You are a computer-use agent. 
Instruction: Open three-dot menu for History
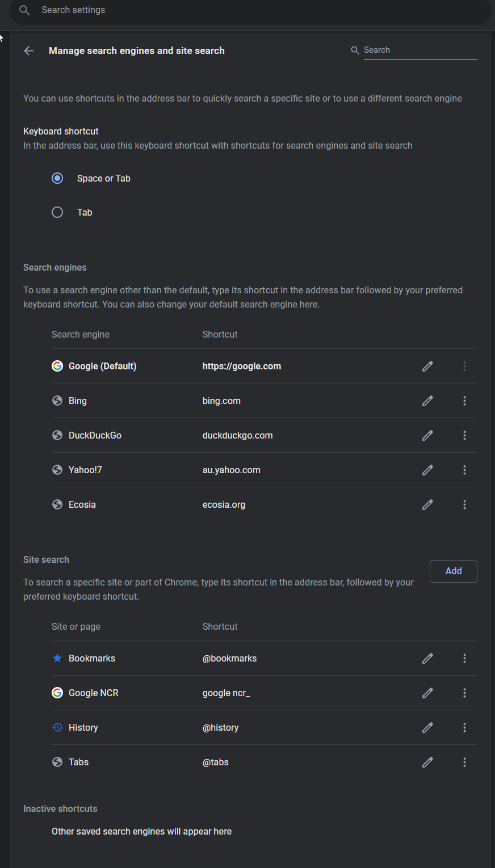point(464,728)
